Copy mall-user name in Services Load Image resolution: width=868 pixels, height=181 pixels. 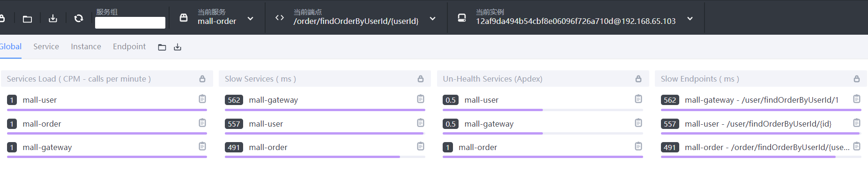click(x=202, y=99)
